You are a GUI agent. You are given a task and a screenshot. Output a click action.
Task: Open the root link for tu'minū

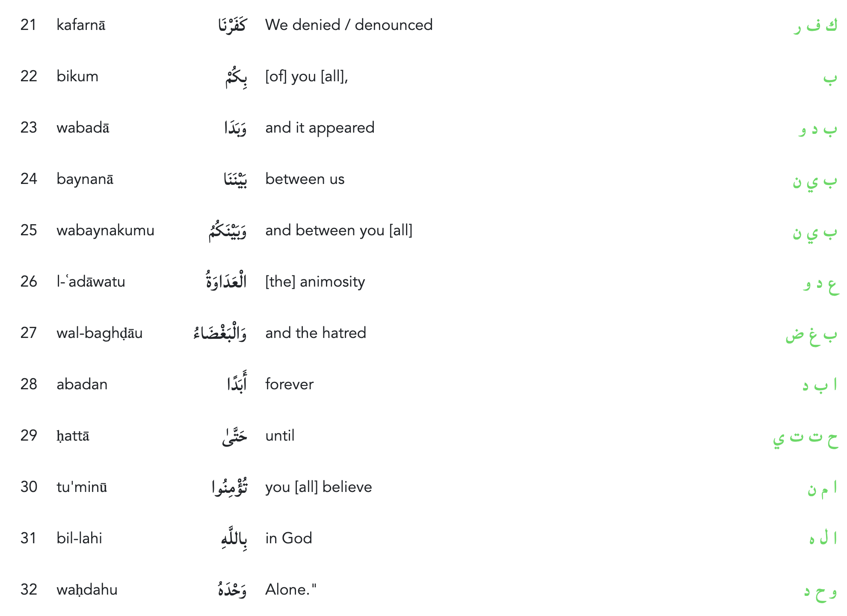(822, 489)
